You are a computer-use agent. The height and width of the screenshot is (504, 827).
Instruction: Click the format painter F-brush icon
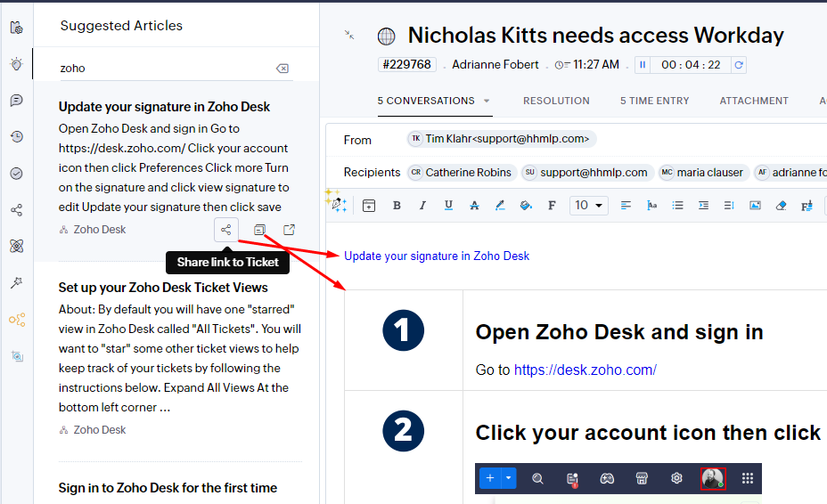click(807, 206)
